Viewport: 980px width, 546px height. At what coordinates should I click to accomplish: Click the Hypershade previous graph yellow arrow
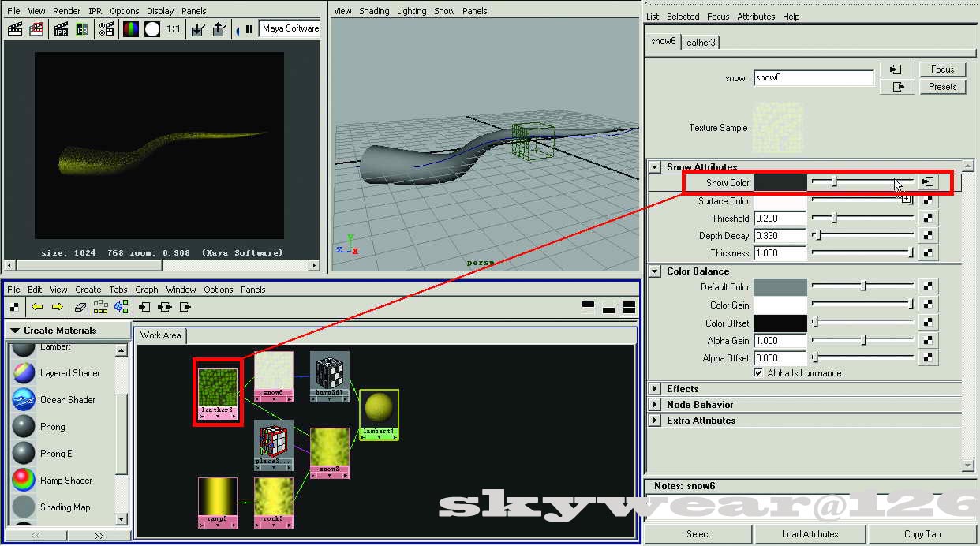36,306
